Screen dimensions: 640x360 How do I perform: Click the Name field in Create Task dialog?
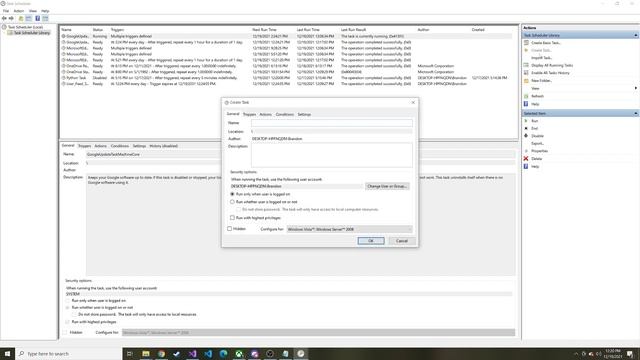[x=331, y=123]
